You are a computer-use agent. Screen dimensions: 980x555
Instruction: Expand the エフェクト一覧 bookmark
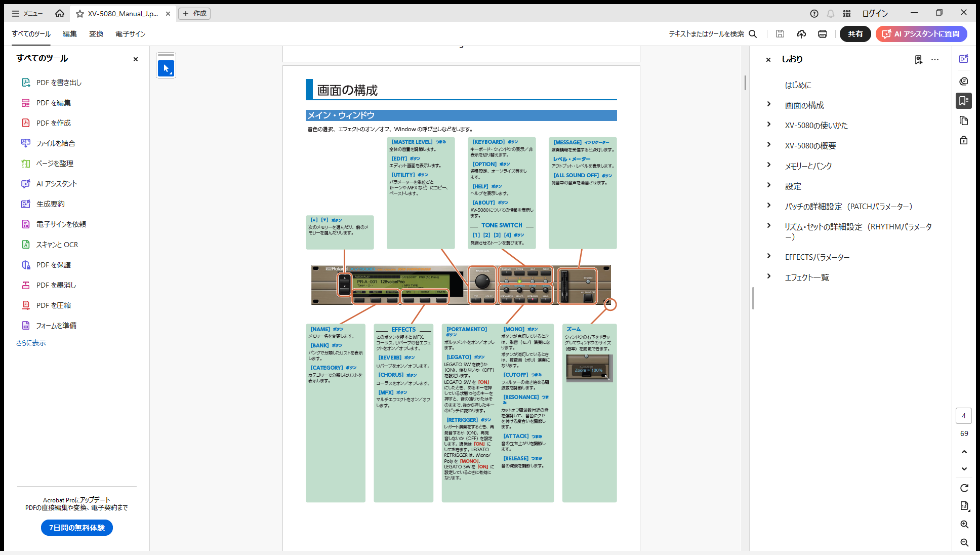(x=769, y=276)
